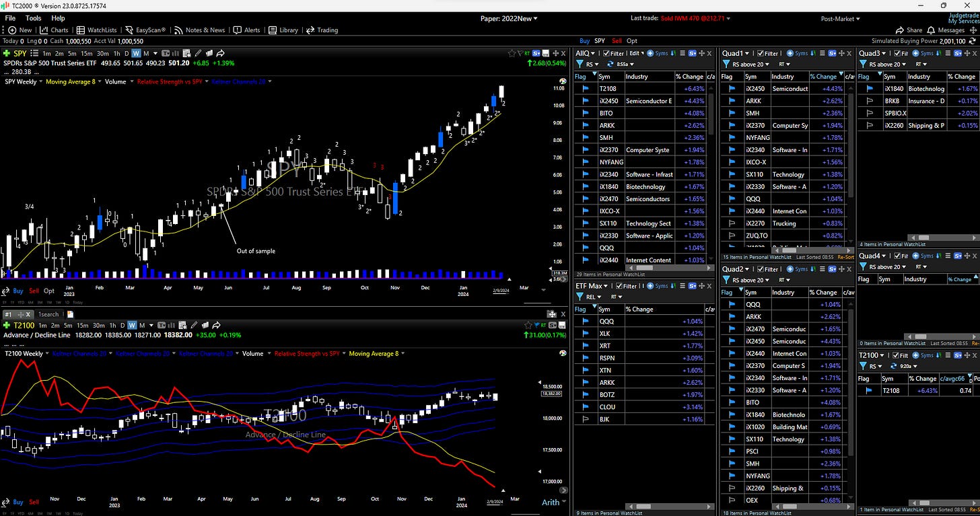Open the Trading toolbar item
Viewport: 980px width, 516px height.
pyautogui.click(x=322, y=30)
